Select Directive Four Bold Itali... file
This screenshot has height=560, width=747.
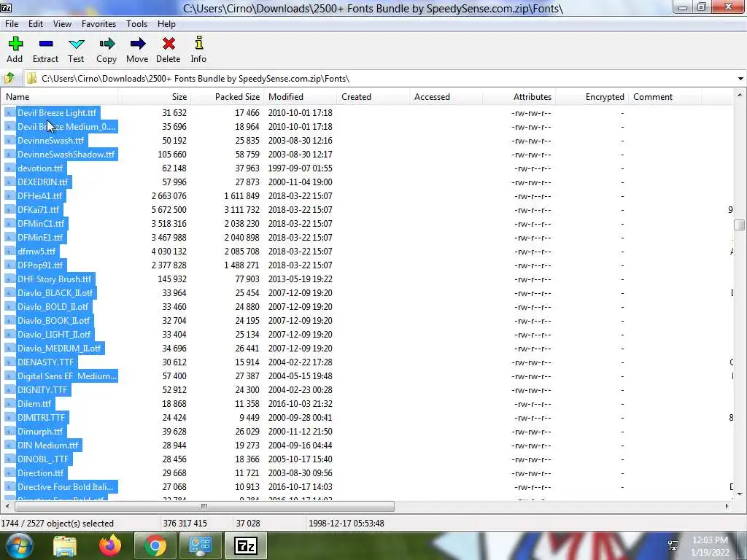[66, 486]
